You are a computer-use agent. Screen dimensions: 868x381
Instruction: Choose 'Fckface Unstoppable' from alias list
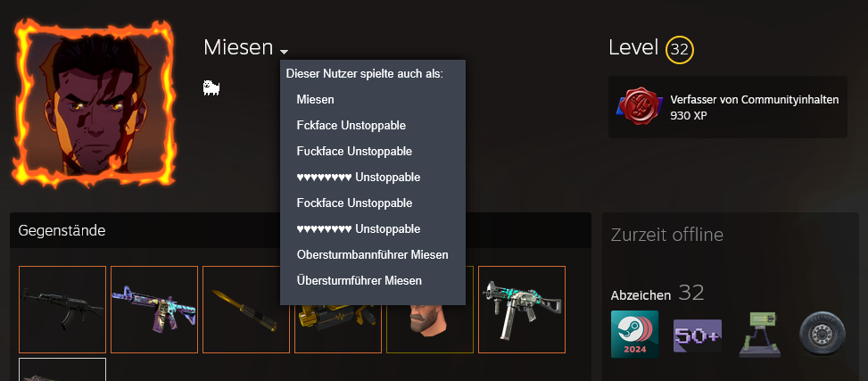[351, 126]
